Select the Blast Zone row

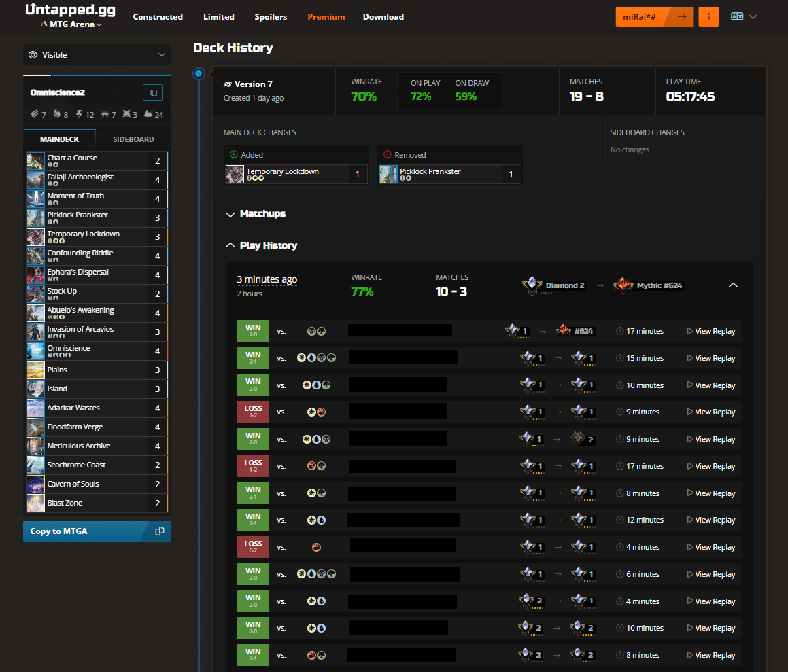pyautogui.click(x=97, y=503)
